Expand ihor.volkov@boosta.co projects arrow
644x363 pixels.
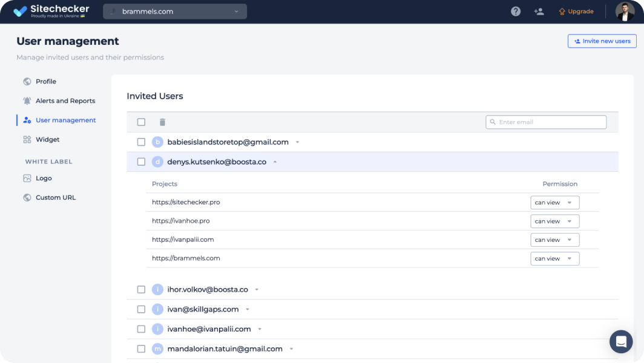(257, 290)
